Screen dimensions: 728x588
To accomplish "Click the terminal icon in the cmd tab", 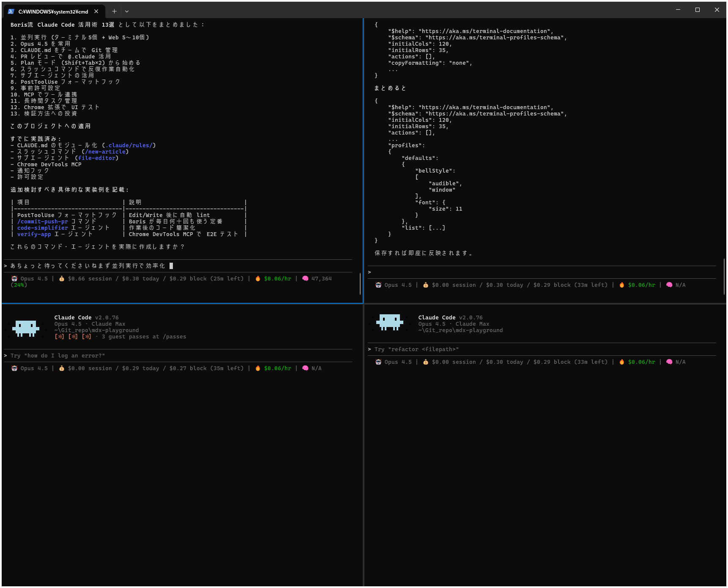I will 11,11.
